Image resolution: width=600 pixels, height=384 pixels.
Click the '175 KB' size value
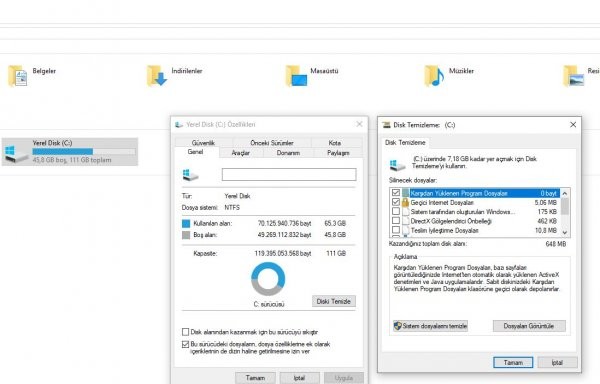pos(547,212)
